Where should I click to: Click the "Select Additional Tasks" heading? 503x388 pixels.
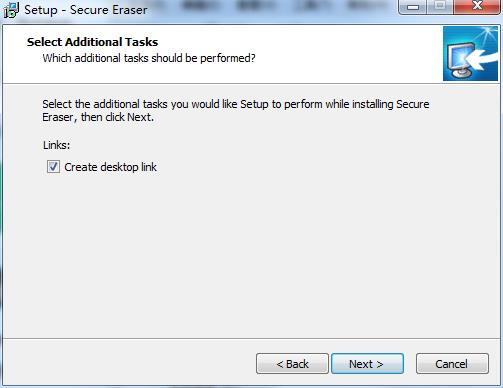92,42
